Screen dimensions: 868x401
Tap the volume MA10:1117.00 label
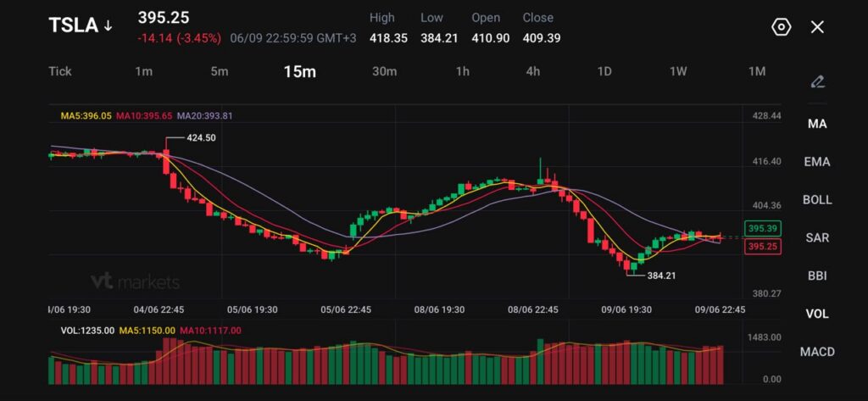[x=210, y=331]
